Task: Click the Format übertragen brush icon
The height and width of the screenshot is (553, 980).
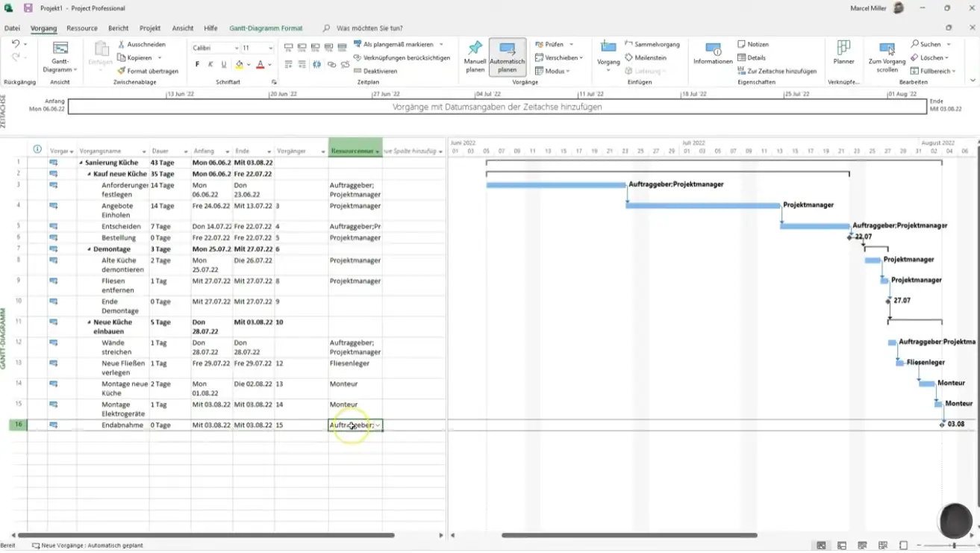Action: 121,71
